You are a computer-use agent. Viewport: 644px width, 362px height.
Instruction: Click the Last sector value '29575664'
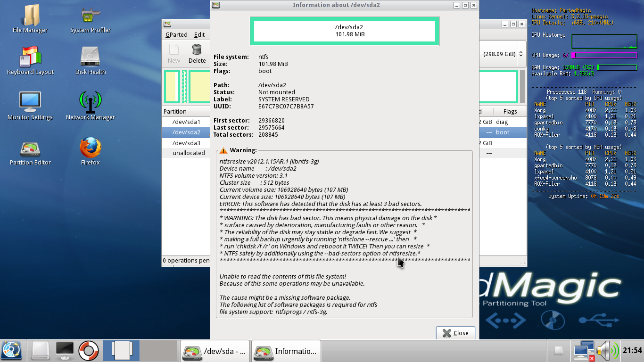point(272,128)
